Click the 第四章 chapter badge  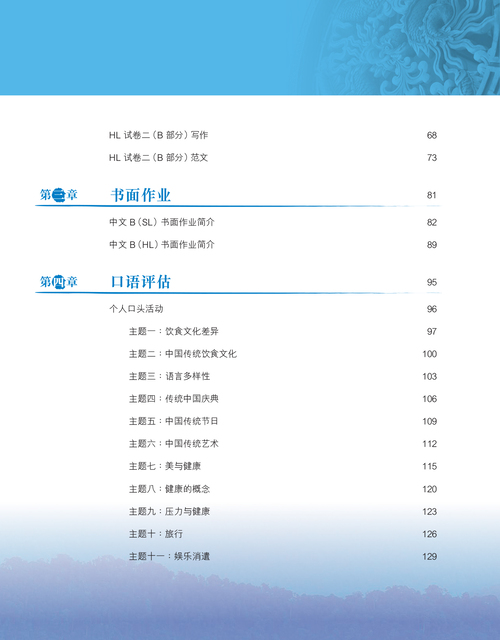point(58,282)
